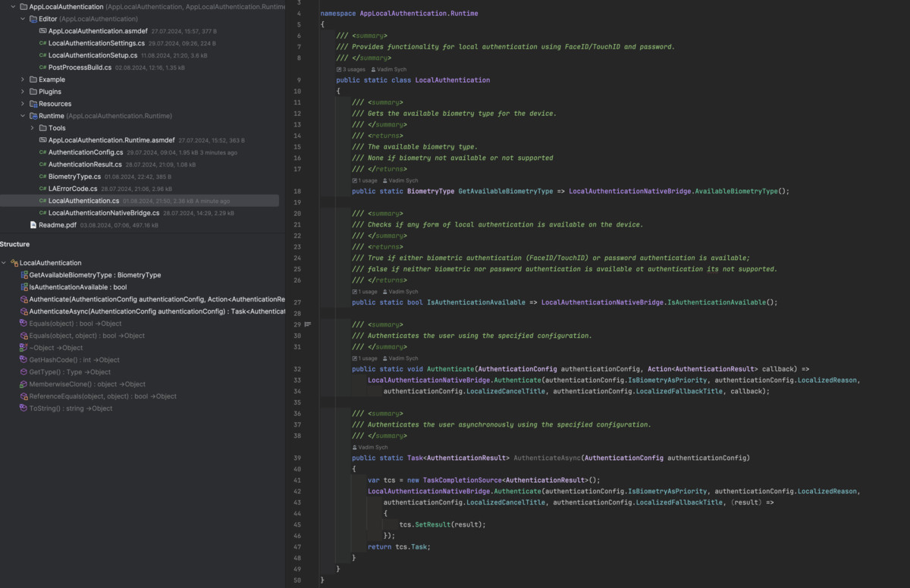This screenshot has width=910, height=588.
Task: Click the Structure panel header
Action: point(15,244)
